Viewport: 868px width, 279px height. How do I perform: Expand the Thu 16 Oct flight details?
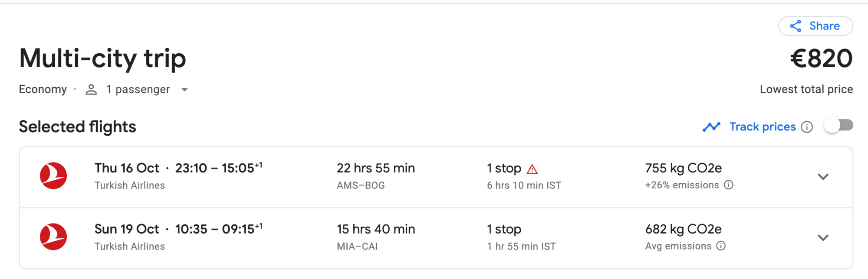(823, 177)
